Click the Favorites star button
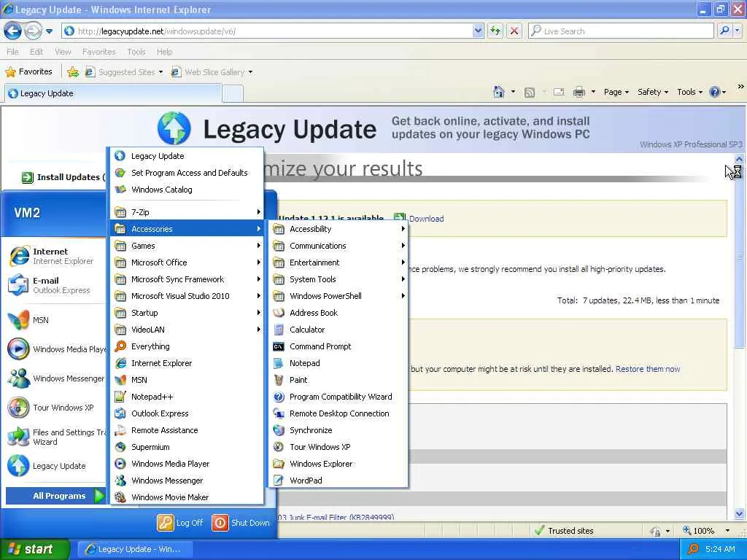Image resolution: width=747 pixels, height=560 pixels. [x=29, y=72]
